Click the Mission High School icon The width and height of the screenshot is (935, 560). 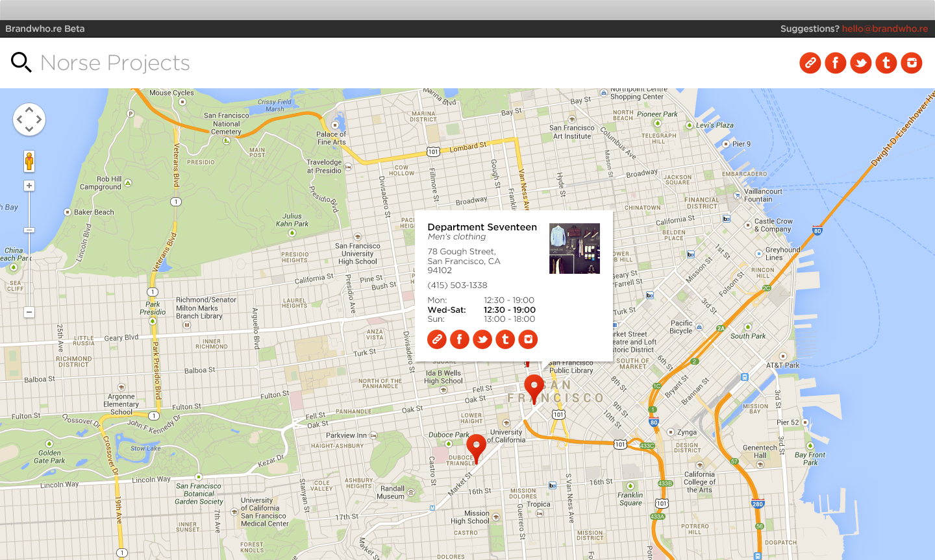click(496, 517)
